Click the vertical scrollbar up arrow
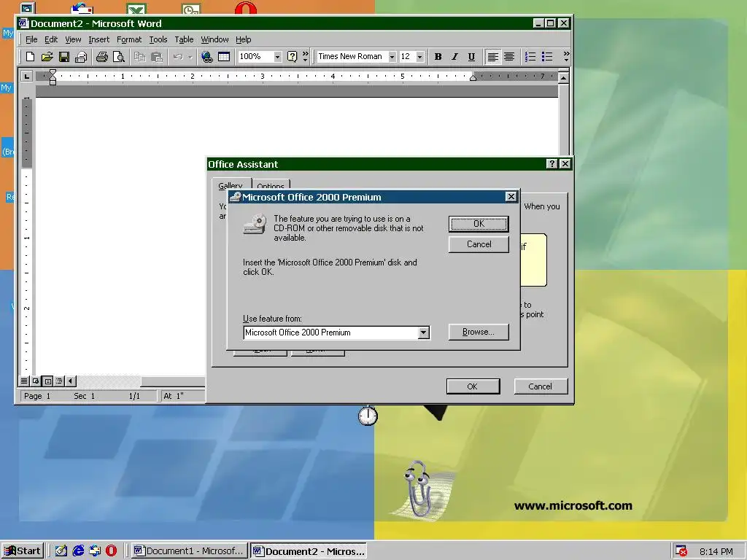Screen dimensions: 747x560 [564, 77]
